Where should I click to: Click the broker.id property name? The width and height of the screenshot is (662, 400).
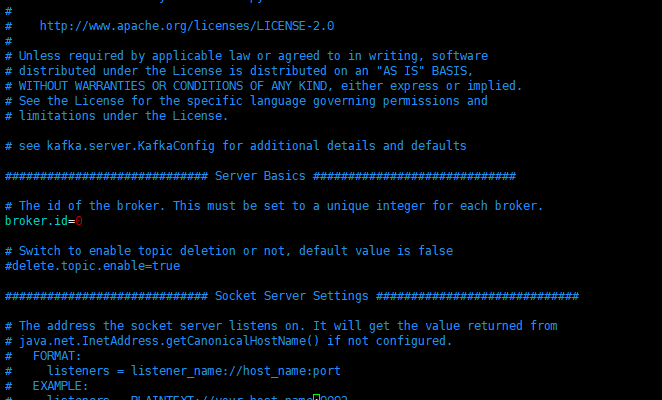tap(36, 221)
